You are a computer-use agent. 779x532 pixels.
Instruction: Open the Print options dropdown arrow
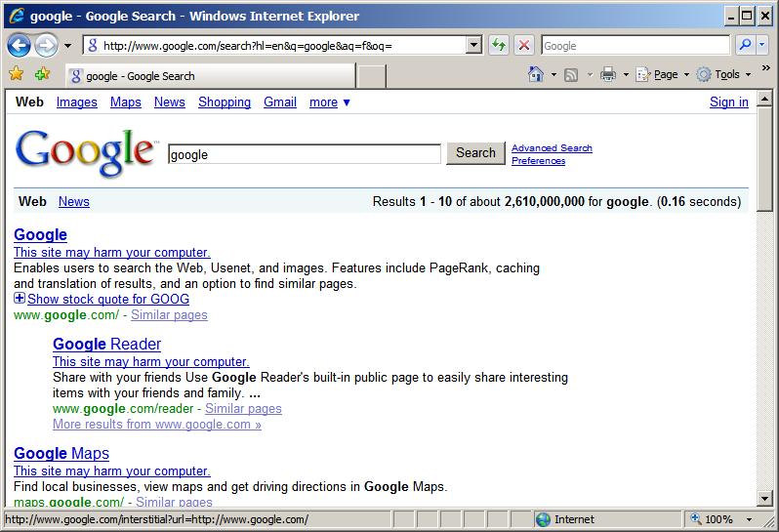pos(626,75)
